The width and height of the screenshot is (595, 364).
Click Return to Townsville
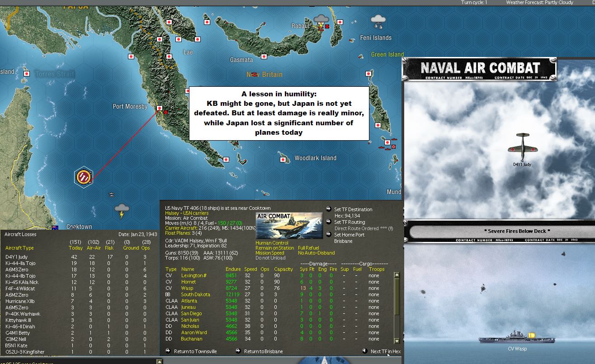click(x=195, y=351)
